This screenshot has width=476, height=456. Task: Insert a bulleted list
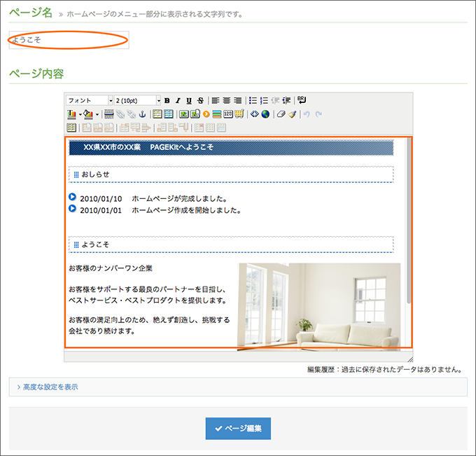[x=253, y=101]
